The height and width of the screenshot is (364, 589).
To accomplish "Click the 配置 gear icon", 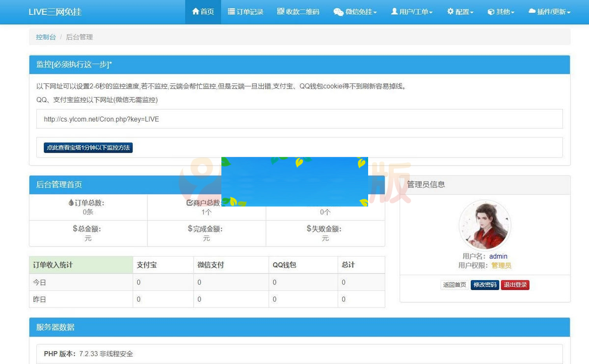I will tap(450, 12).
